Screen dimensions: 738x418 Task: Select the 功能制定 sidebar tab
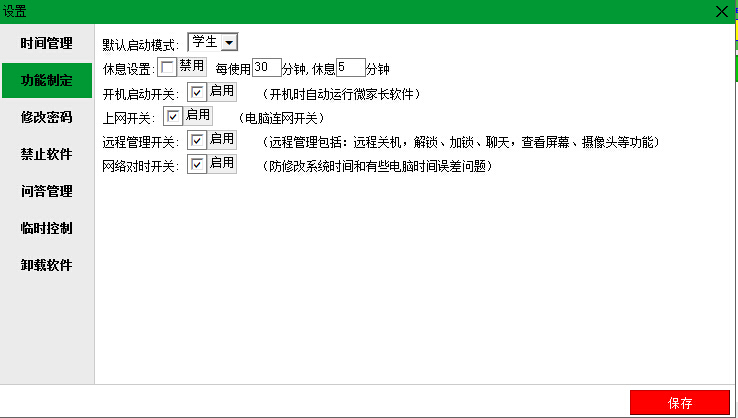click(x=47, y=80)
